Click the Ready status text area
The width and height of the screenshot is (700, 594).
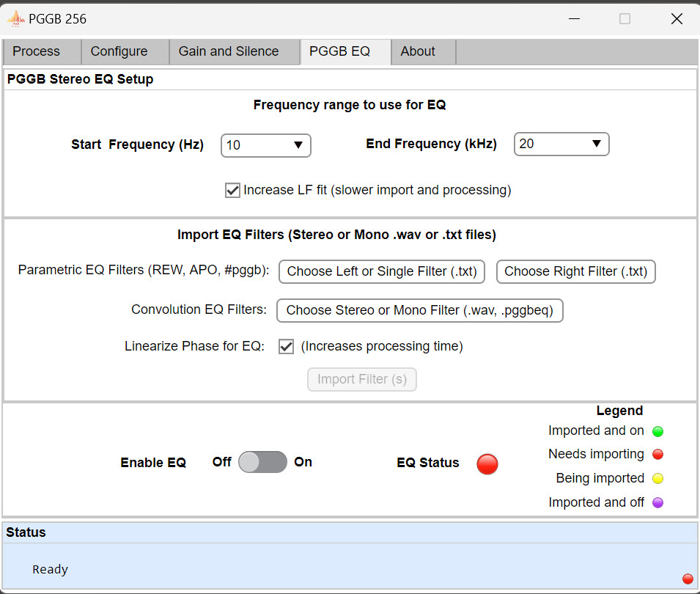(x=51, y=569)
